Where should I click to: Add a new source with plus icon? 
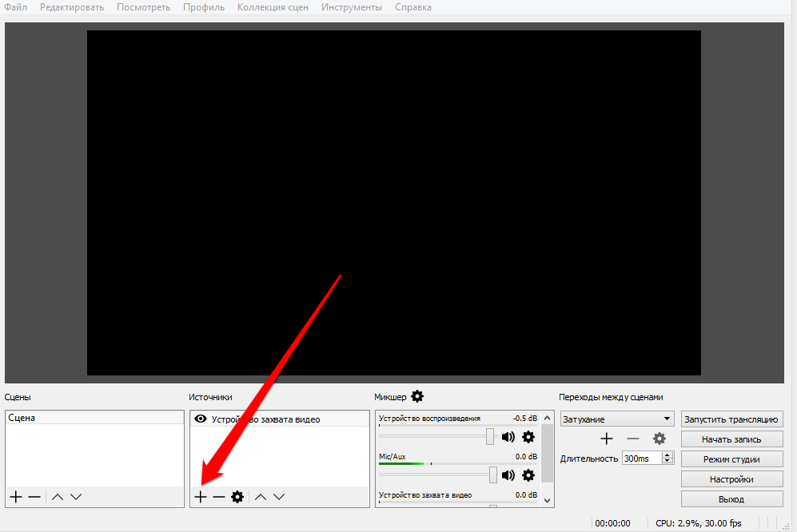(200, 497)
